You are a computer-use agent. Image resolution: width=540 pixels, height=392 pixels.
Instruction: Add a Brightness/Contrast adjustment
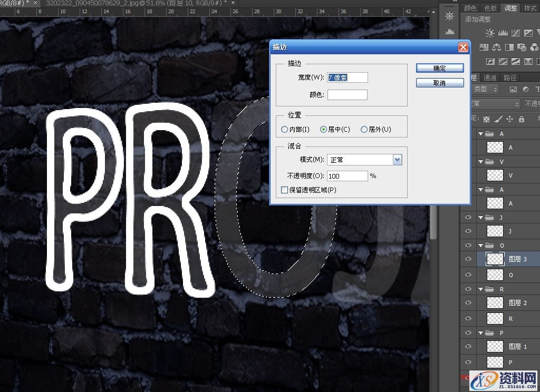pyautogui.click(x=490, y=33)
